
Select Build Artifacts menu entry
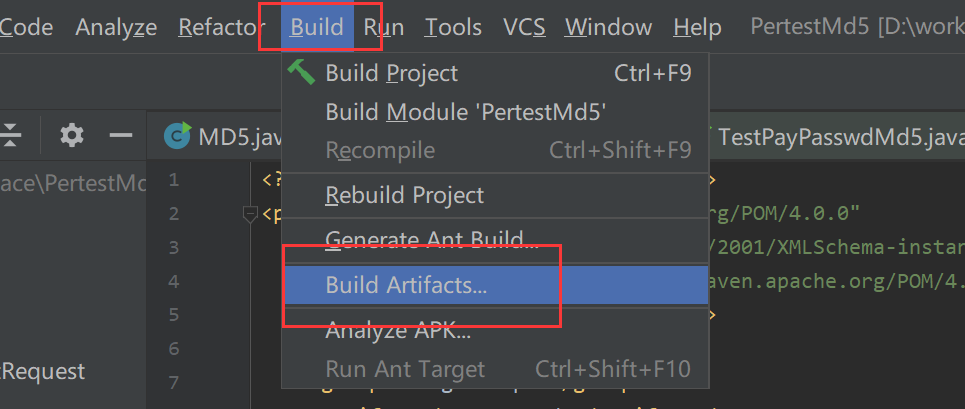pos(406,285)
